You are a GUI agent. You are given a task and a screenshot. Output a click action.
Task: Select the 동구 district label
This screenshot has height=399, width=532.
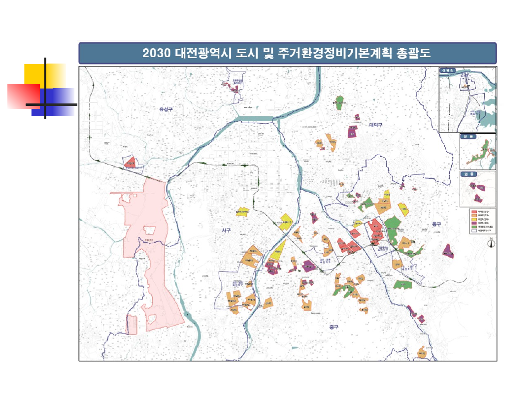(436, 224)
